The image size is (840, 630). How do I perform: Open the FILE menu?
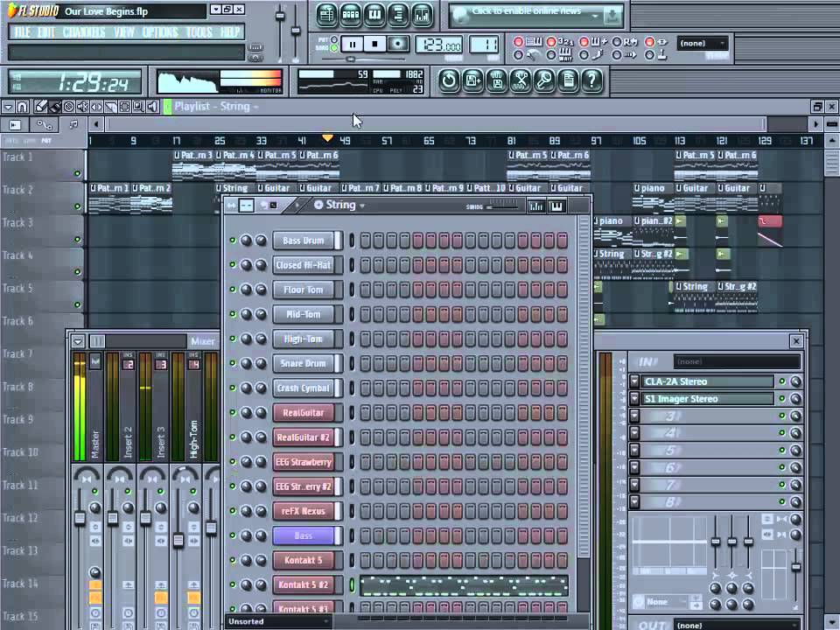click(x=22, y=32)
